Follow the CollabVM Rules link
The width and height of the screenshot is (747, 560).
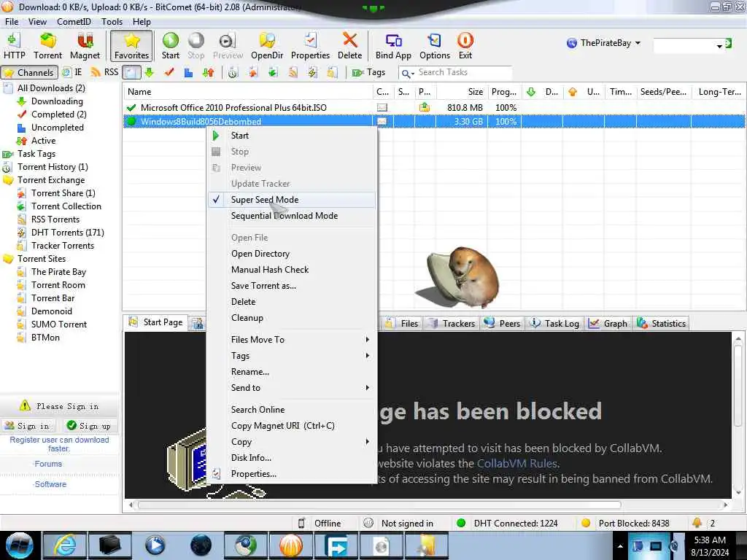point(517,463)
